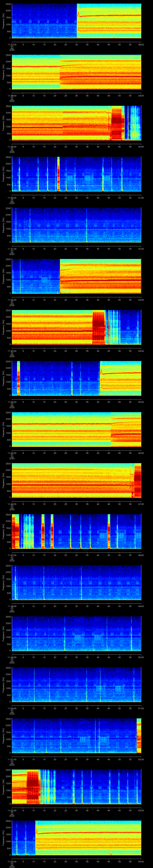153x868 pixels.
Task: Select the spectrogram panel starting at 11:53:00
Action: (x=76, y=838)
